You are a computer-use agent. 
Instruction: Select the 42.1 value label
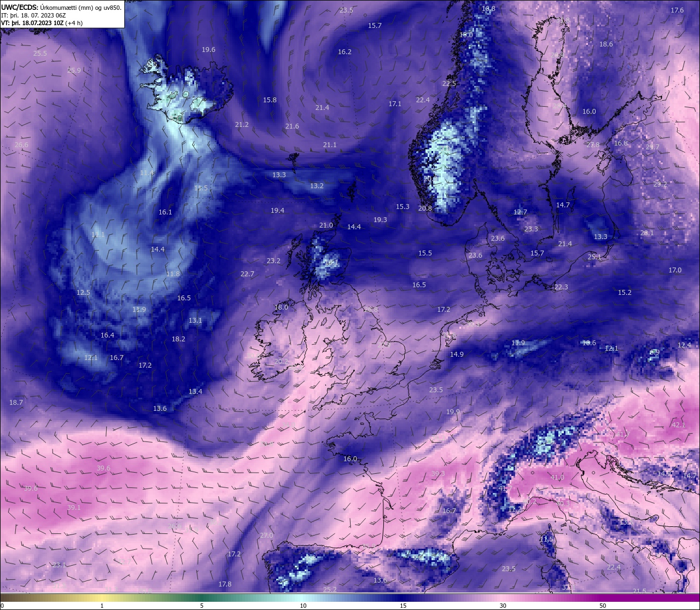pos(679,425)
